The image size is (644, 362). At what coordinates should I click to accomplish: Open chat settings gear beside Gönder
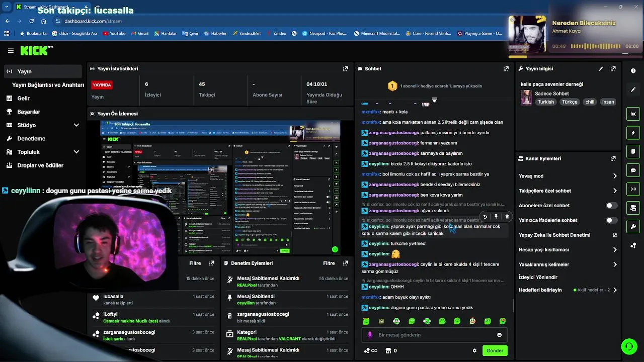point(474,350)
